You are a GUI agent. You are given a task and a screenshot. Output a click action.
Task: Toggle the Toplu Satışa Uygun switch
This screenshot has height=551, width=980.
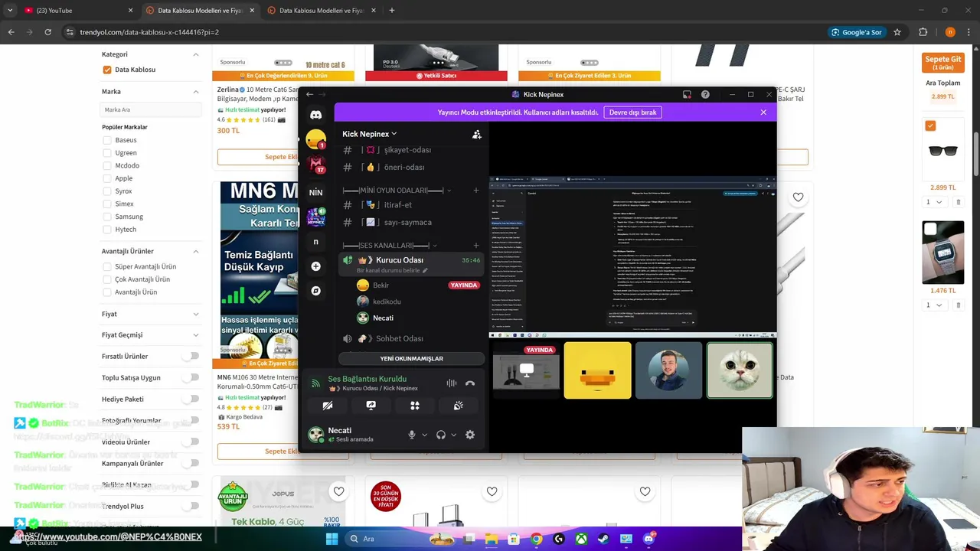pyautogui.click(x=191, y=378)
